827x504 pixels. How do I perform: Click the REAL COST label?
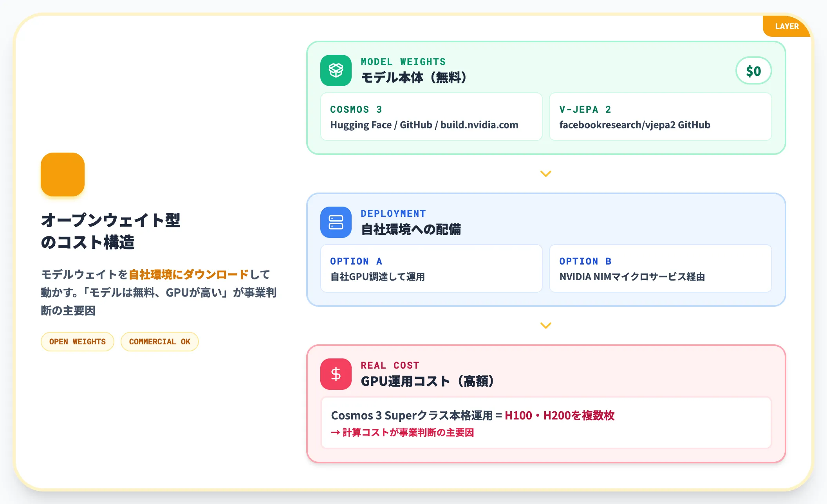[x=390, y=365]
